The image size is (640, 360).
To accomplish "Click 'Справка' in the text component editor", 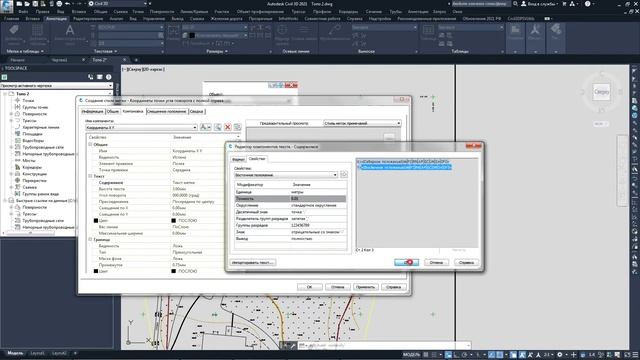I will (x=466, y=262).
